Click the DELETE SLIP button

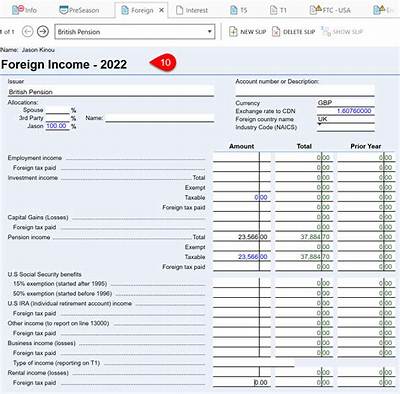click(293, 32)
